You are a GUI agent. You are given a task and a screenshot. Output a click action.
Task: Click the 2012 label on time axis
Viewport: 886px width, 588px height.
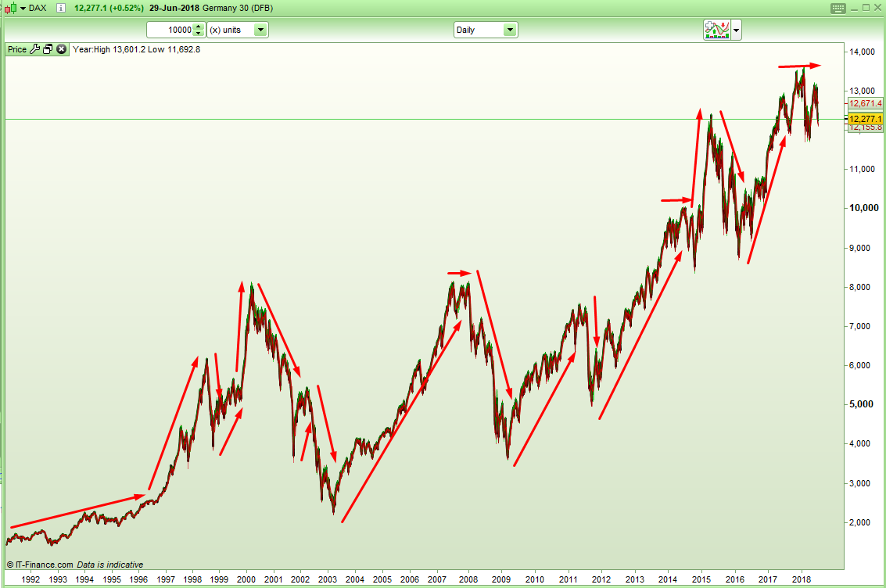tap(601, 579)
